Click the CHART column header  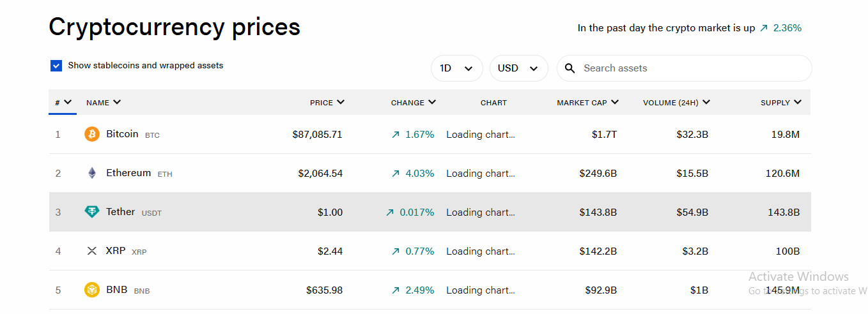pyautogui.click(x=493, y=102)
